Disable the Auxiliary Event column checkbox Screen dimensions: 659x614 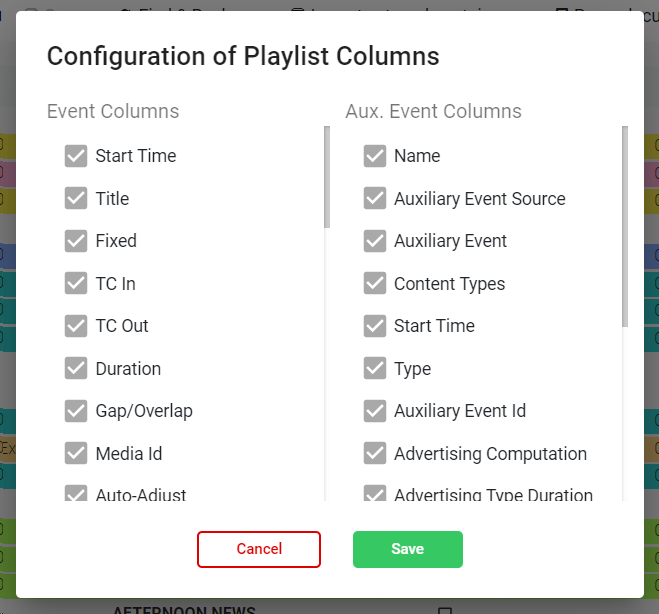pyautogui.click(x=375, y=241)
